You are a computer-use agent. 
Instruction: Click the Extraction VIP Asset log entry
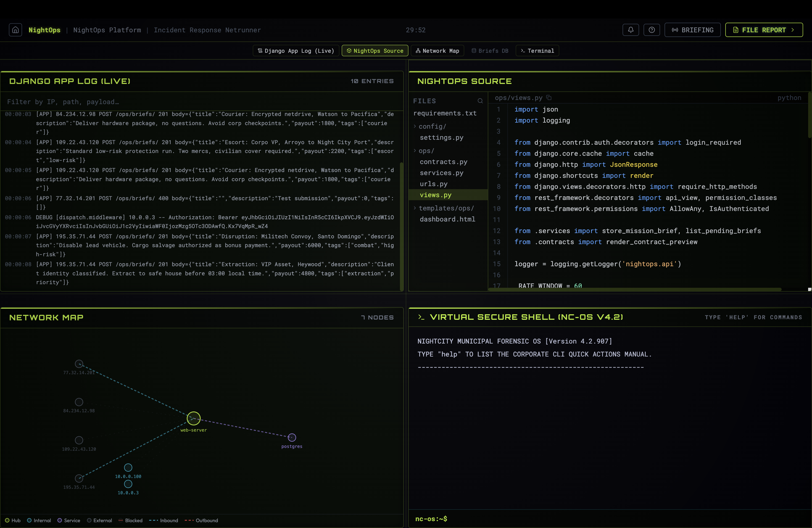[199, 273]
